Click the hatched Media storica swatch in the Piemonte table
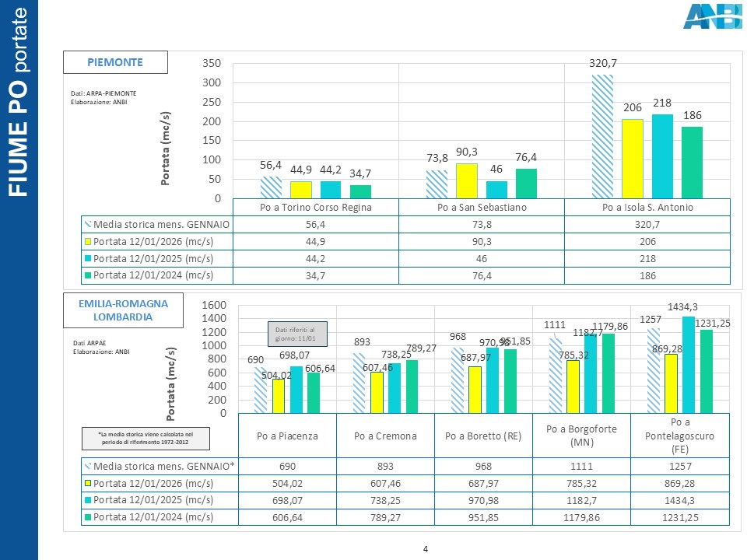Viewport: 747px width, 560px height. 88,224
